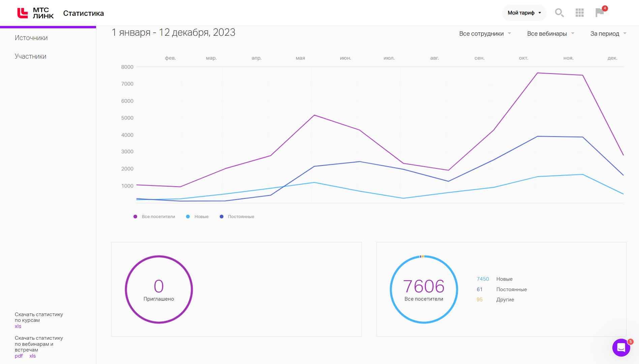The image size is (639, 364).
Task: Click Скачать статистику по вебинарам и встречам text
Action: pos(39,344)
